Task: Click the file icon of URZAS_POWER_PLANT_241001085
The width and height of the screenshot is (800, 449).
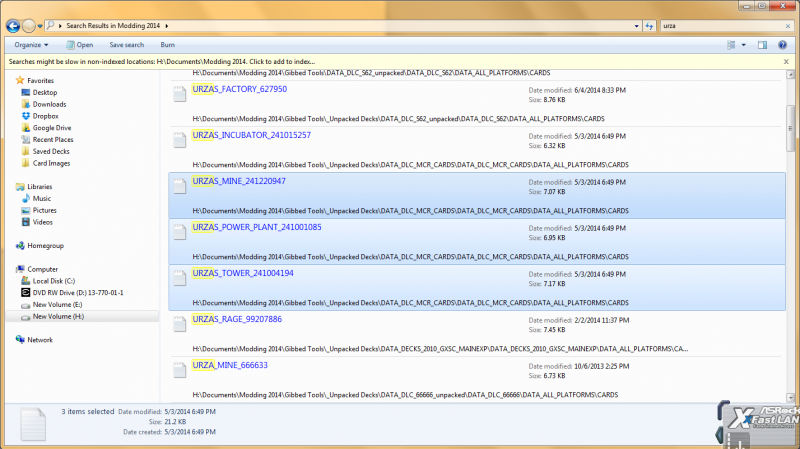Action: pyautogui.click(x=180, y=232)
